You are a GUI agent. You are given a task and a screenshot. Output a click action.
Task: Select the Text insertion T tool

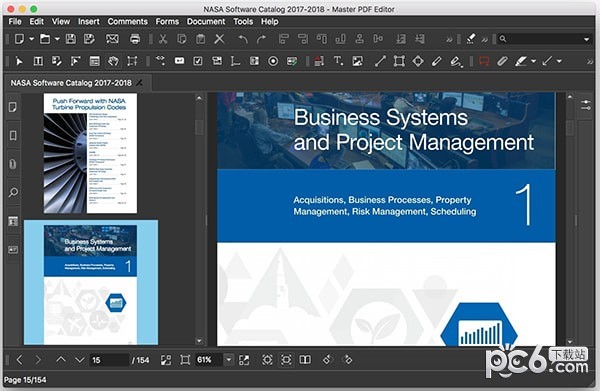(338, 61)
